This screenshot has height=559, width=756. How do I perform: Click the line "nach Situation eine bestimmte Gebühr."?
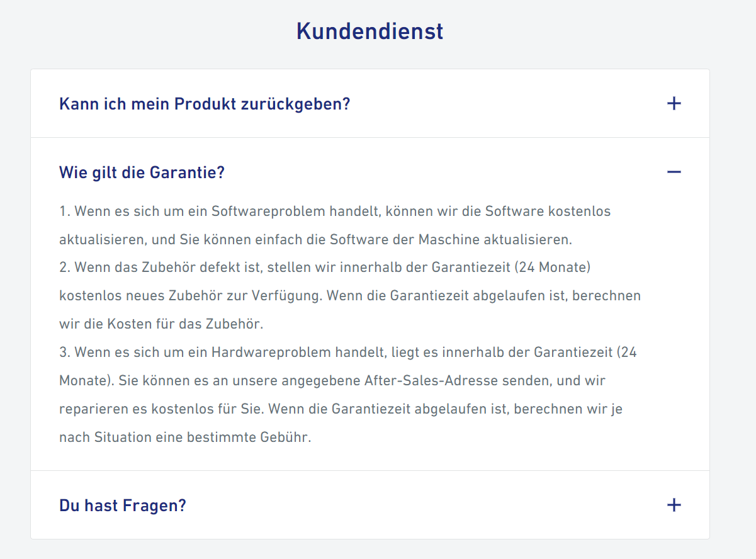click(x=185, y=437)
